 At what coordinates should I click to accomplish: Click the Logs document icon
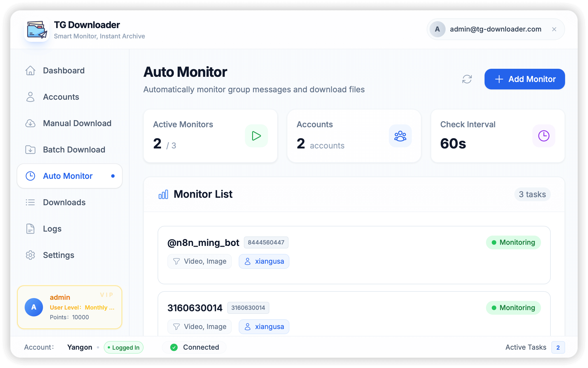point(30,229)
